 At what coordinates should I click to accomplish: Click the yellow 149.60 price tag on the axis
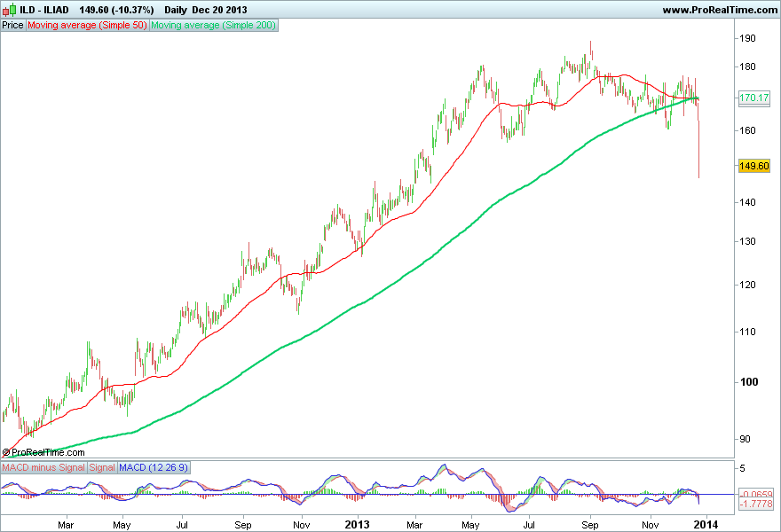pos(754,166)
